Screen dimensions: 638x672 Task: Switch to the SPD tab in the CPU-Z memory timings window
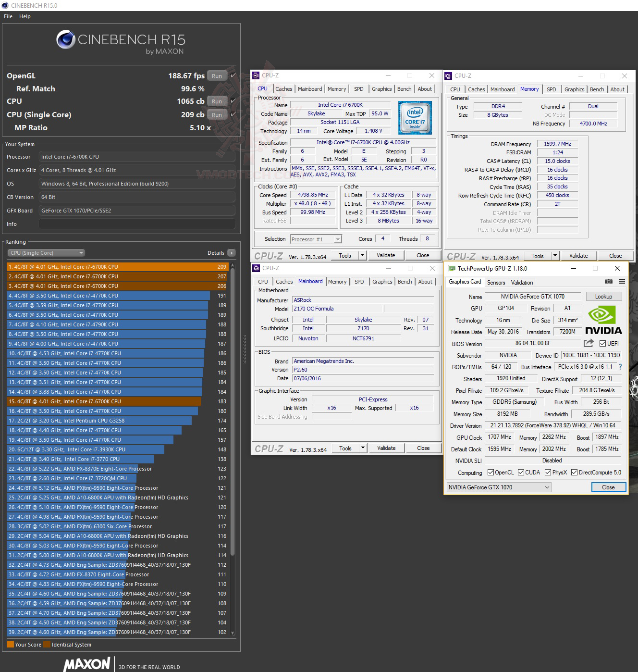click(552, 89)
